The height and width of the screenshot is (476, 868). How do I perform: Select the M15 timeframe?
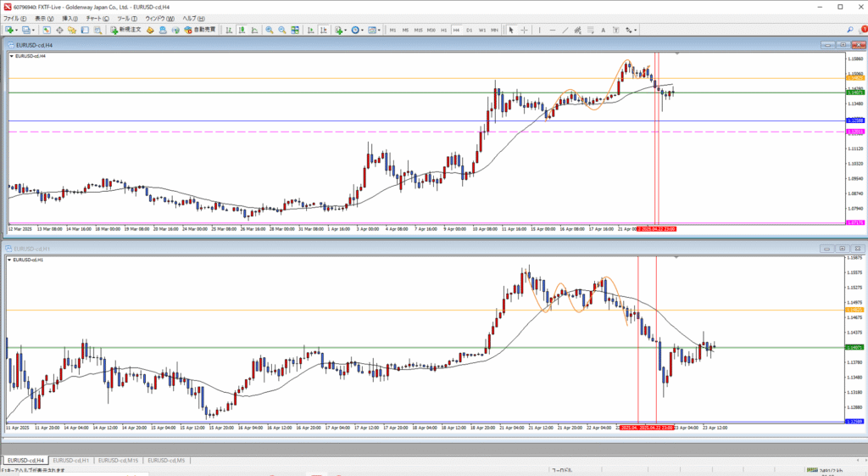[418, 30]
